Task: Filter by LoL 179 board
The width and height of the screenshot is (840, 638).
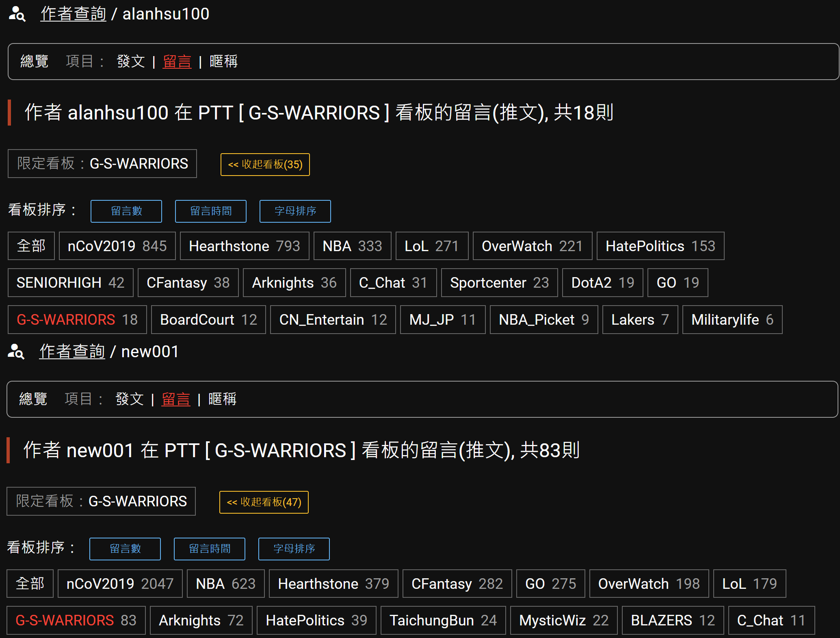Action: [x=750, y=584]
